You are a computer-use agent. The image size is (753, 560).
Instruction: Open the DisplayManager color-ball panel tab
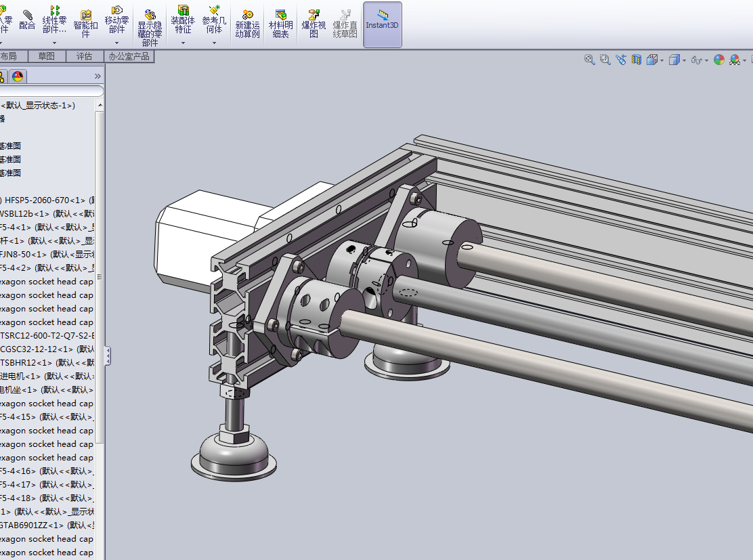tap(18, 77)
